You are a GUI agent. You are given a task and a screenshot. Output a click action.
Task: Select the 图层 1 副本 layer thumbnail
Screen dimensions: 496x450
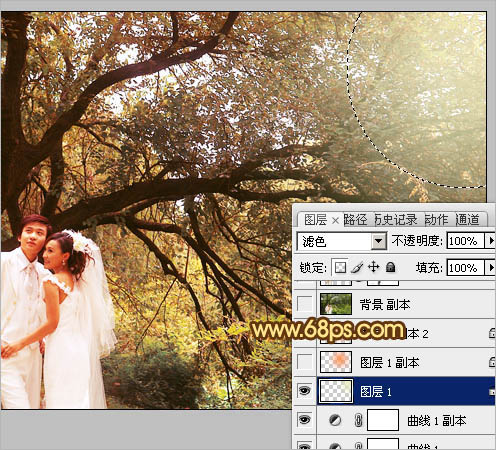click(x=336, y=362)
